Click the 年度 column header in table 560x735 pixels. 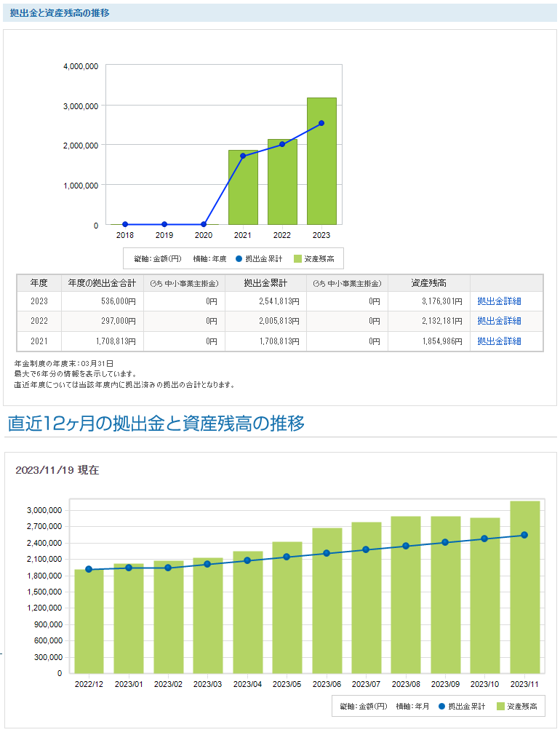(x=39, y=282)
